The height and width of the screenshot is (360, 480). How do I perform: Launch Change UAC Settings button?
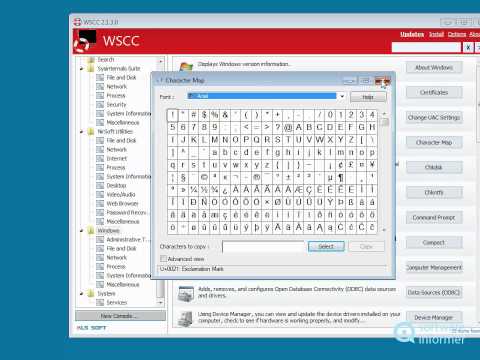coord(434,117)
